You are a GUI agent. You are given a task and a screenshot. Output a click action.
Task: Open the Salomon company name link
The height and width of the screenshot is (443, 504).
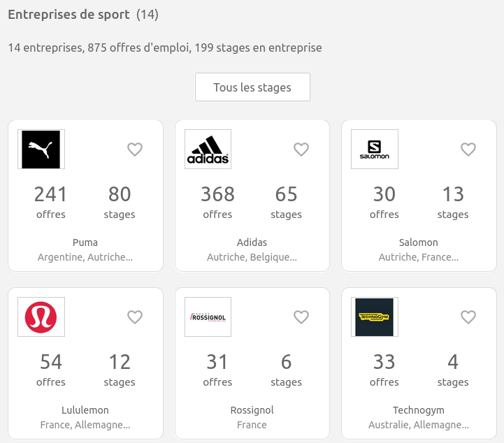[419, 242]
